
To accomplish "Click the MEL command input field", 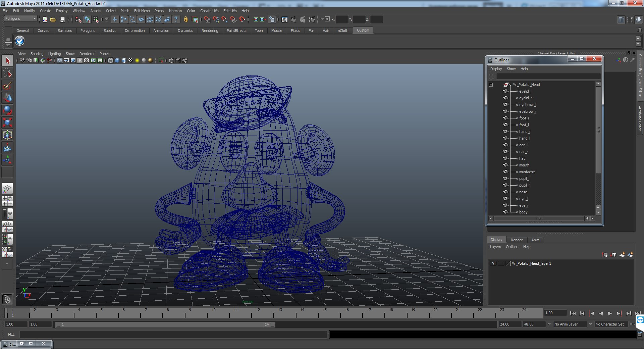I will click(173, 334).
